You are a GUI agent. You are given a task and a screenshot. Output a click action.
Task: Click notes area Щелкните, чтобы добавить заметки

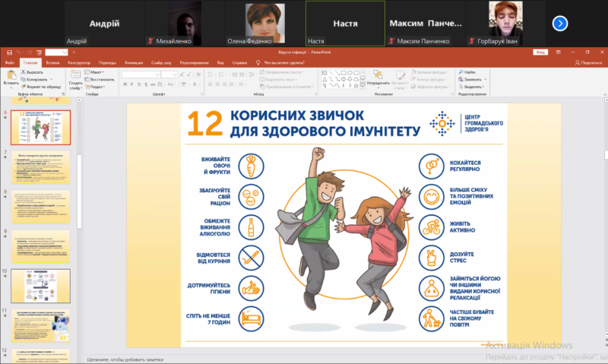(x=125, y=359)
